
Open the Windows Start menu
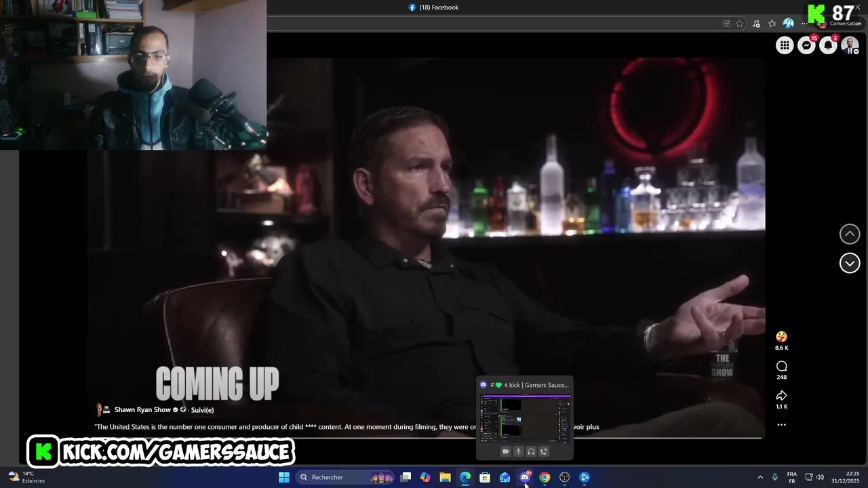click(x=284, y=477)
